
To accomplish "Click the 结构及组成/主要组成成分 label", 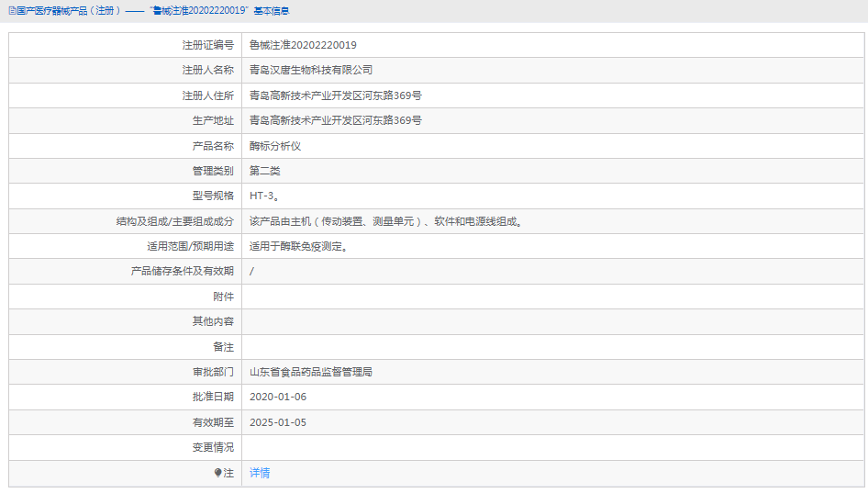I will pos(175,221).
